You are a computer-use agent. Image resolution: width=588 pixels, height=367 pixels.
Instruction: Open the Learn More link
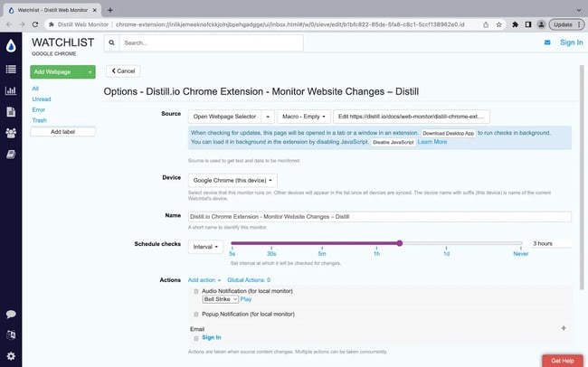(x=432, y=142)
